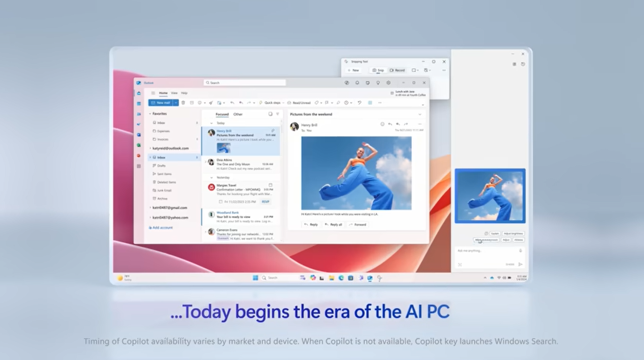This screenshot has height=360, width=644.
Task: Click the refresh icon at top of Copilot panel
Action: click(x=523, y=64)
